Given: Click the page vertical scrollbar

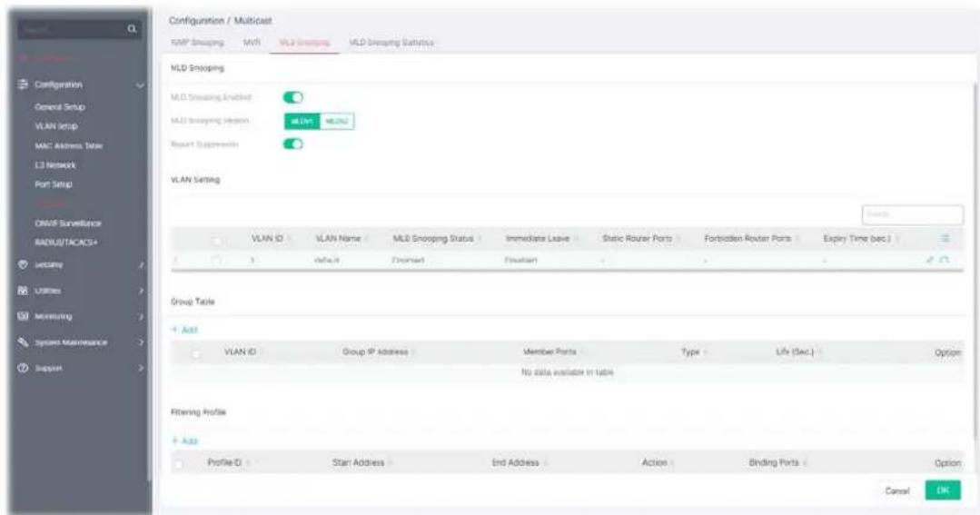Looking at the screenshot, I should pyautogui.click(x=976, y=262).
